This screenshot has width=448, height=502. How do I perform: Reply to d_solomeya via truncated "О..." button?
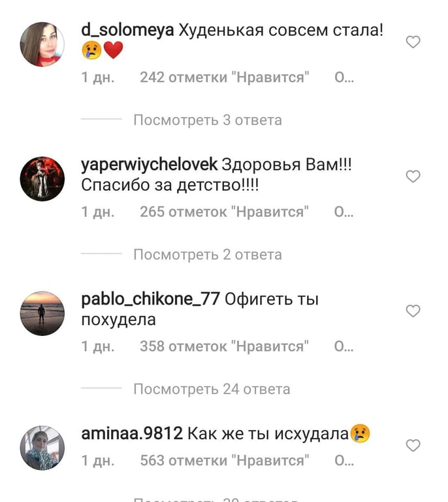[344, 77]
